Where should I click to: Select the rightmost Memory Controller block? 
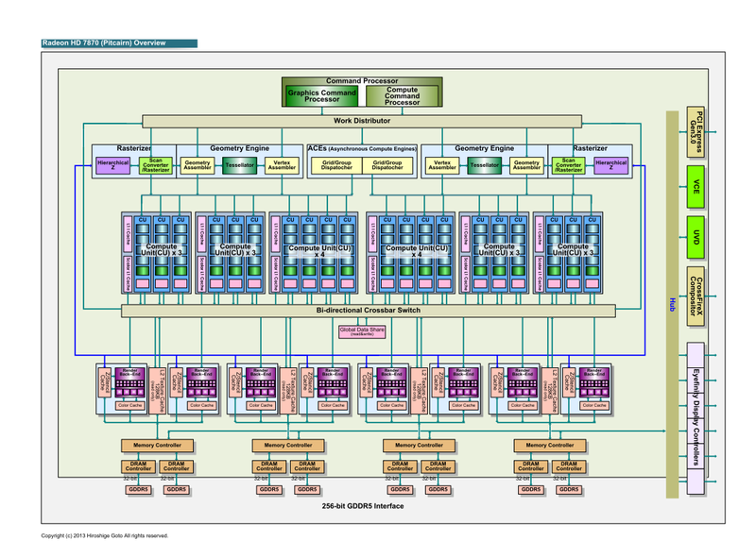(x=549, y=445)
